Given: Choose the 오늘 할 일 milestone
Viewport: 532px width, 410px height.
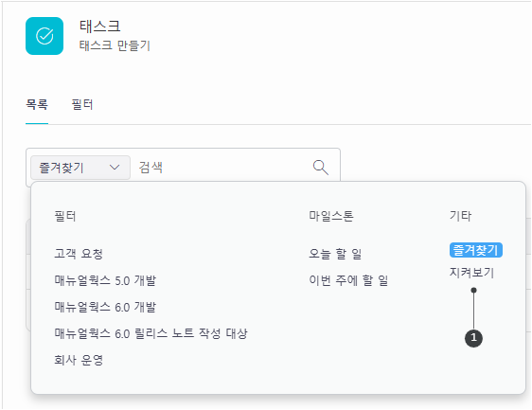Looking at the screenshot, I should tap(335, 254).
